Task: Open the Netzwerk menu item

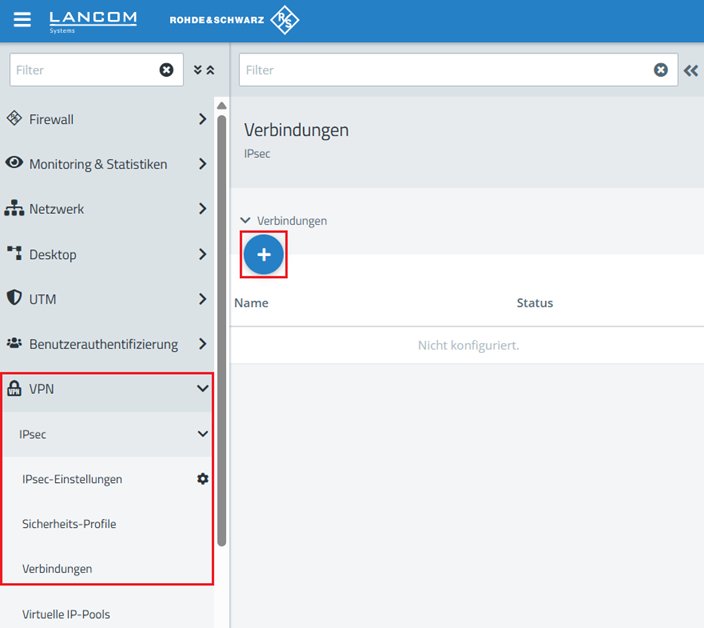Action: 57,209
